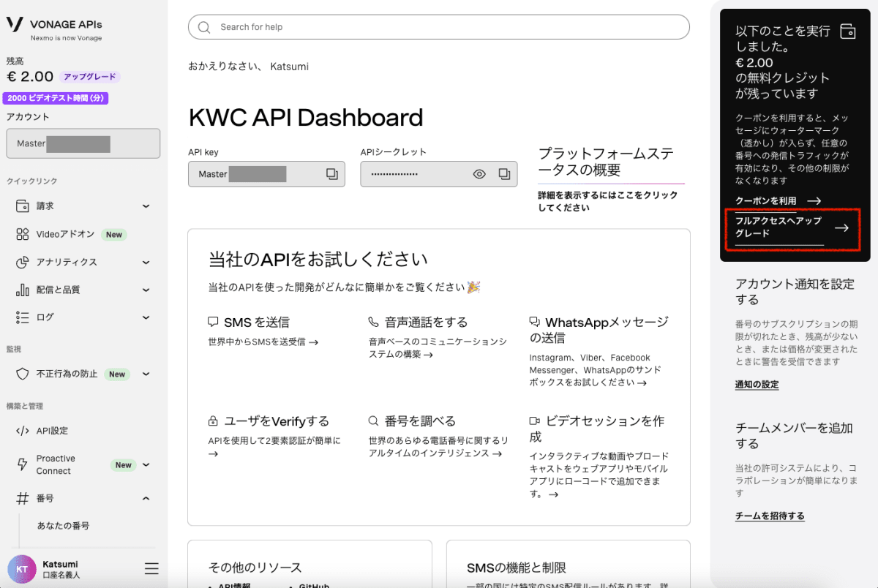This screenshot has width=878, height=588.
Task: Expand the 請求 menu chevron
Action: 146,206
